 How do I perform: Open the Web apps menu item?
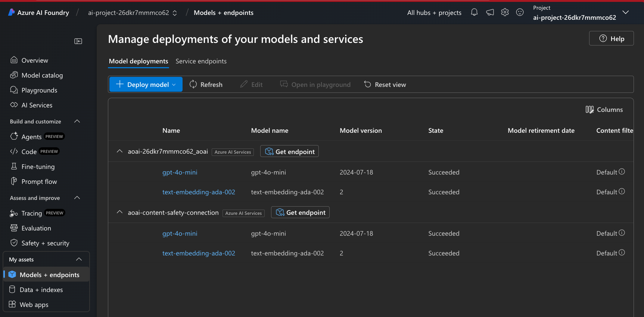(46, 304)
